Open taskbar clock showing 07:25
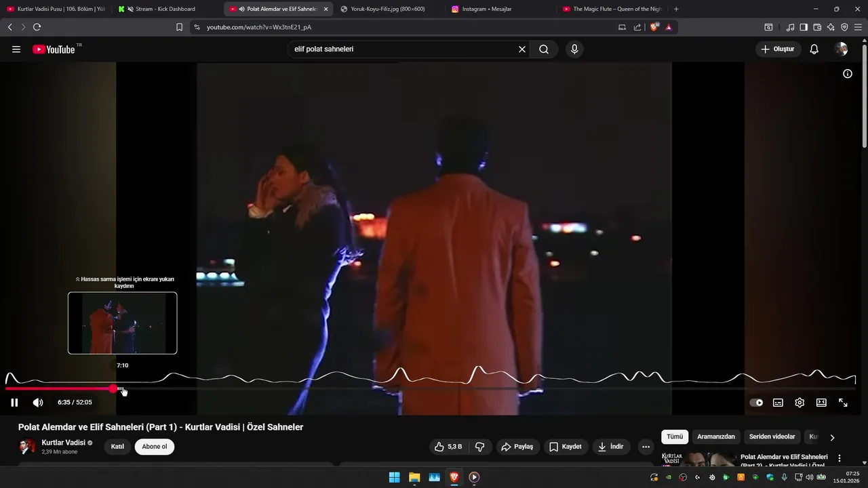Screen dimensions: 868x488 pyautogui.click(x=848, y=477)
